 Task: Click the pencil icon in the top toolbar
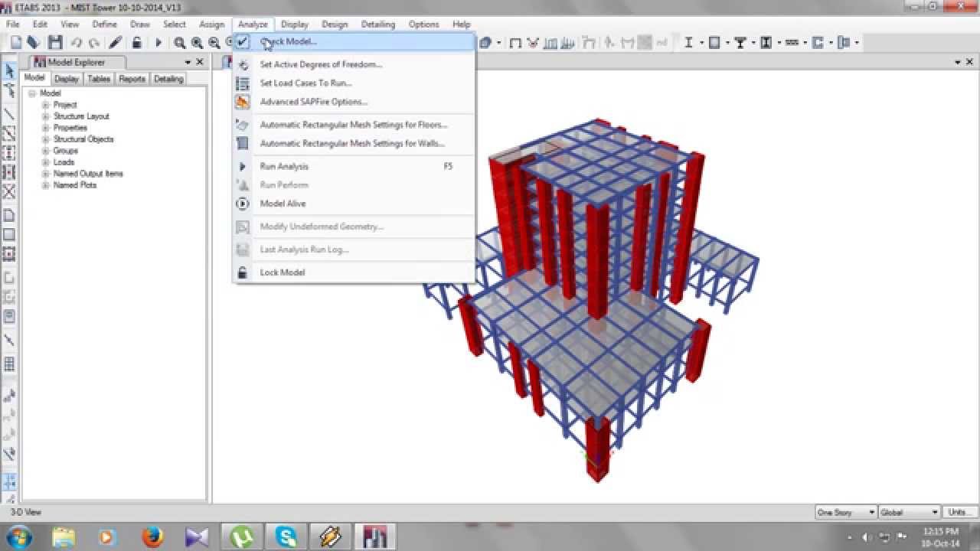(x=116, y=43)
